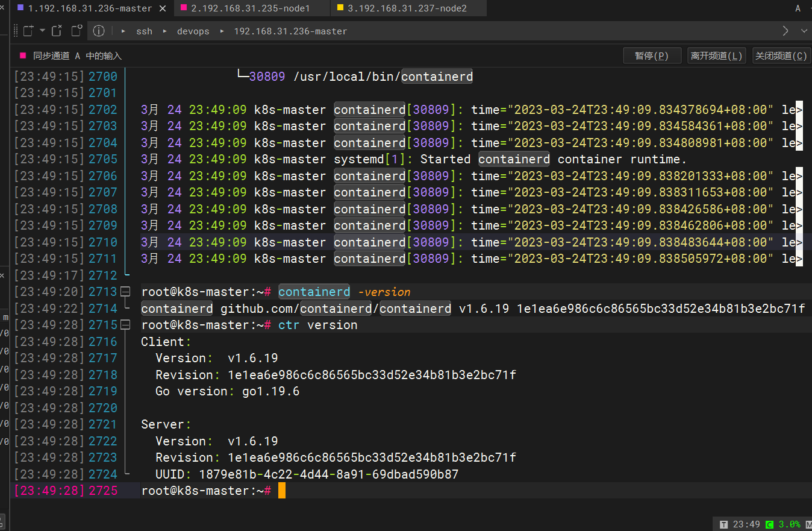Click the truncation arrow on line 2702
This screenshot has height=531, width=812.
click(x=799, y=110)
